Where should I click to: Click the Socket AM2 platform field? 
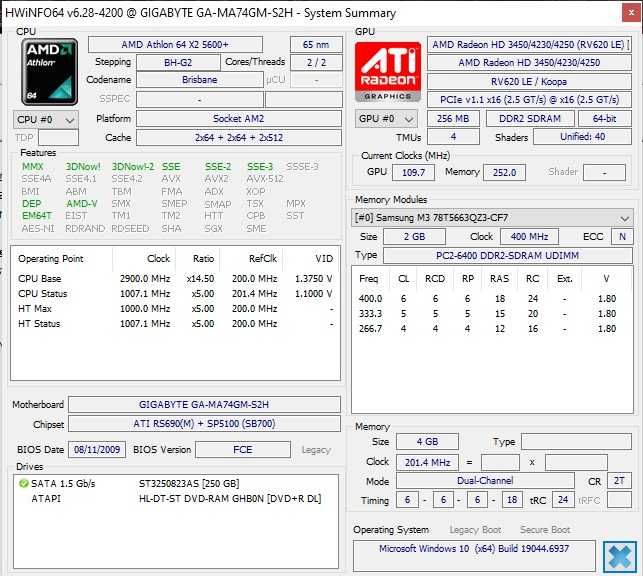coord(239,118)
